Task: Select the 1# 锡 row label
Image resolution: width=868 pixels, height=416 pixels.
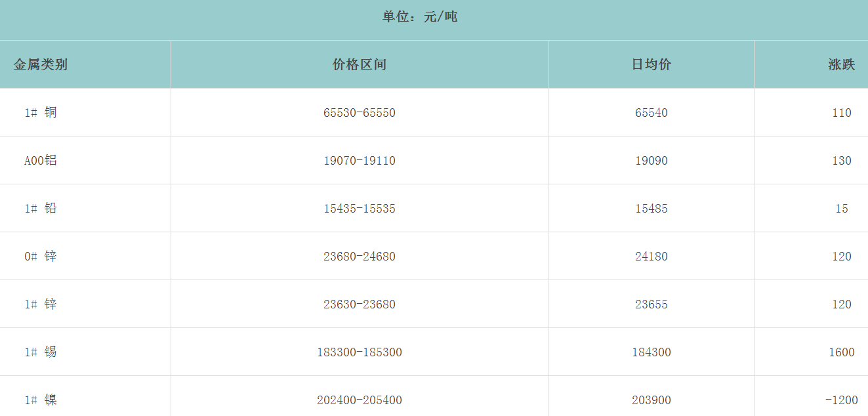Action: point(41,352)
